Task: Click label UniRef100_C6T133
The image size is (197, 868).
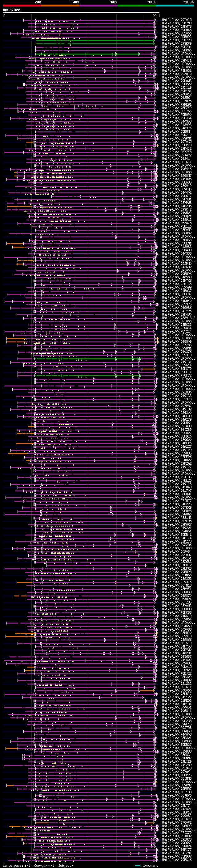Action: 177,792
